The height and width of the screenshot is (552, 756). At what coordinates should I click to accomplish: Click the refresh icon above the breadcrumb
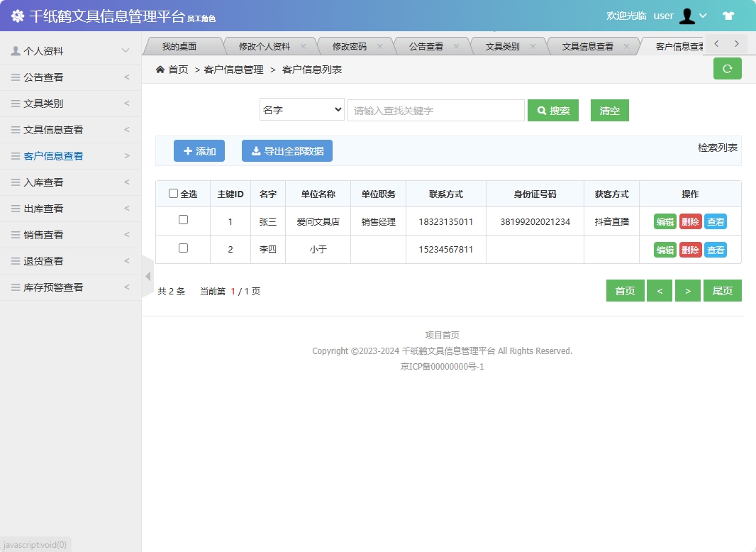point(727,69)
